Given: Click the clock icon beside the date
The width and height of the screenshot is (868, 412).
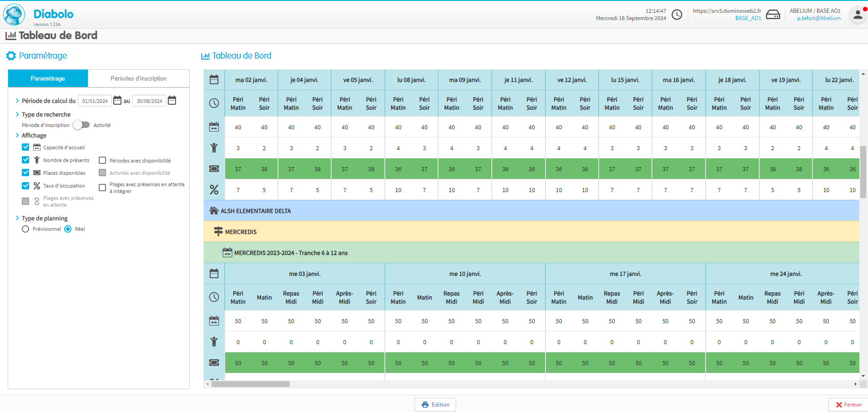Looking at the screenshot, I should (677, 15).
